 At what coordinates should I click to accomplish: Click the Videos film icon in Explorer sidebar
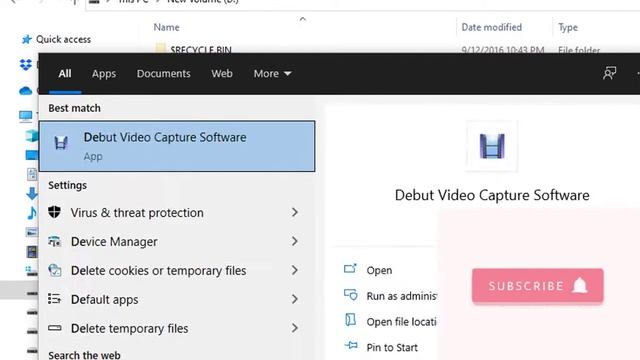(32, 251)
